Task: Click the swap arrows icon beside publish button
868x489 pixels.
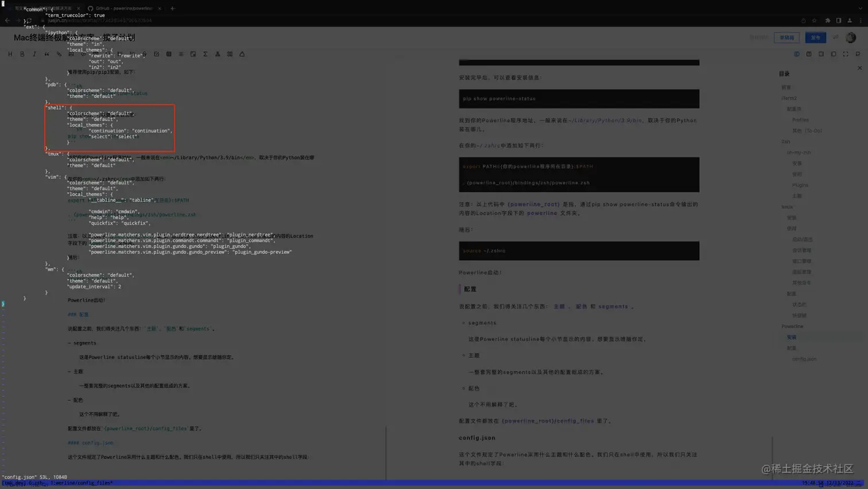Action: pos(835,37)
